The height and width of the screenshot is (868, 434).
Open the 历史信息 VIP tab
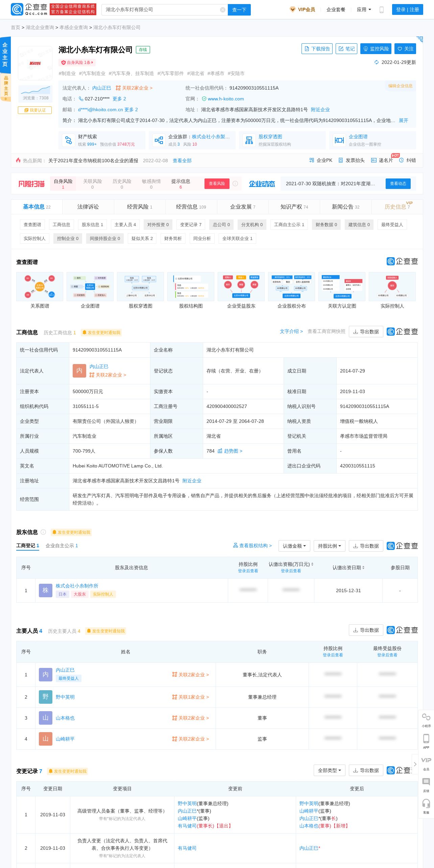click(397, 207)
